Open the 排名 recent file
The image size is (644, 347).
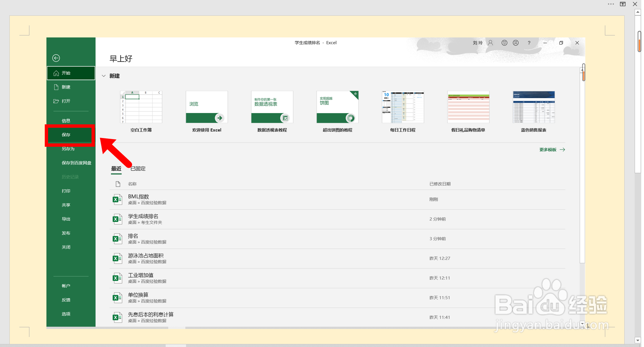pyautogui.click(x=337, y=239)
